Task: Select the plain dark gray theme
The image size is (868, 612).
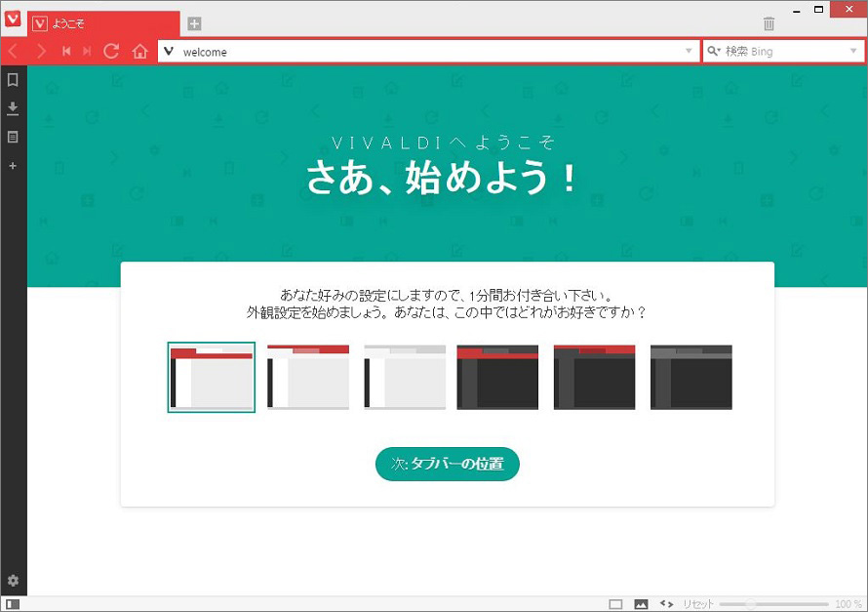Action: pyautogui.click(x=691, y=377)
